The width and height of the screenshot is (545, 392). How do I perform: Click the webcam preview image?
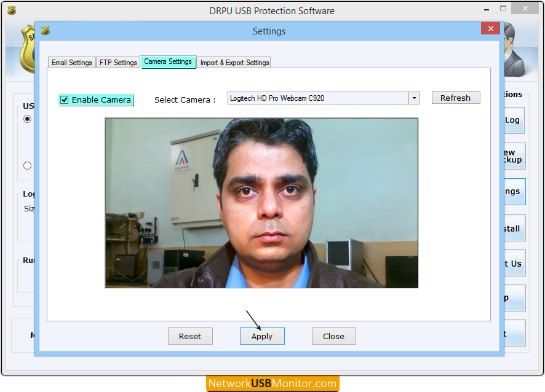click(x=261, y=203)
